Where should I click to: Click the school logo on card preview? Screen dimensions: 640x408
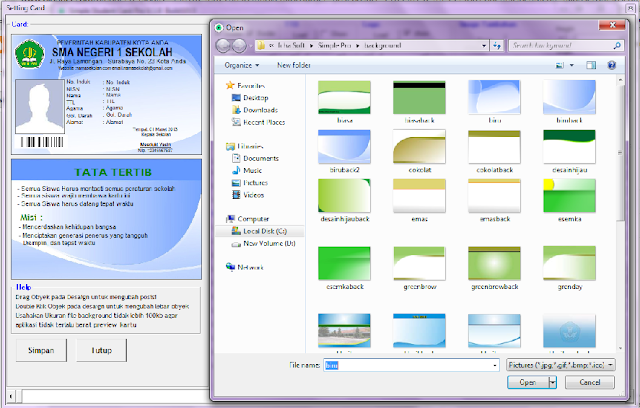[x=29, y=54]
